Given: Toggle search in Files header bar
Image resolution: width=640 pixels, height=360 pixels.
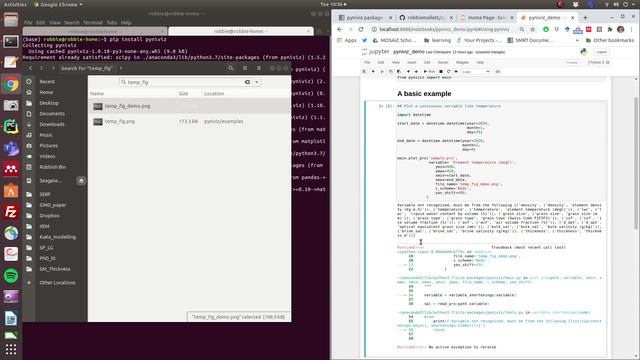Looking at the screenshot, I should (x=231, y=68).
